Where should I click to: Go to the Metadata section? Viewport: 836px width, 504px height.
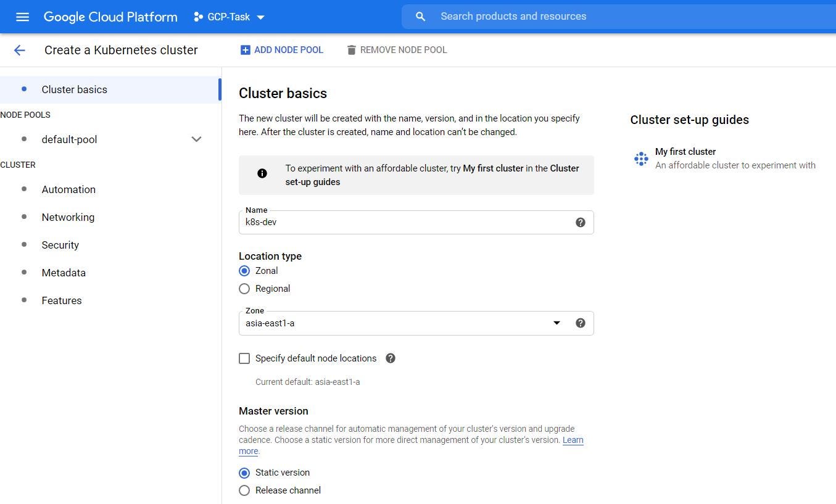110,273
